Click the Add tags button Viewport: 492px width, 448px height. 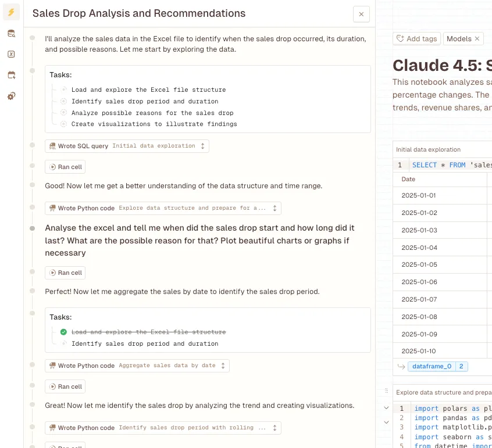(416, 39)
